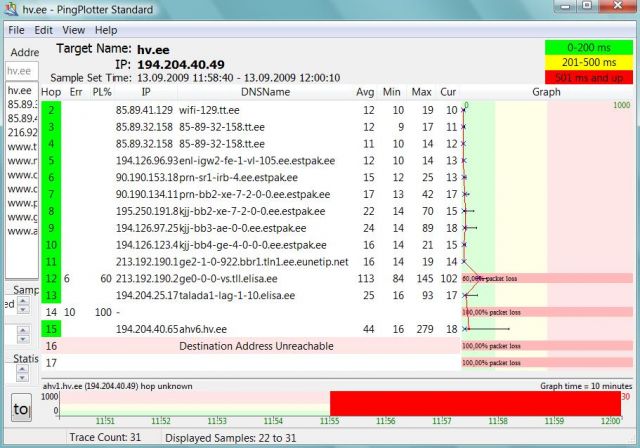Select green hop 15 indicator
The image size is (640, 448).
[51, 329]
